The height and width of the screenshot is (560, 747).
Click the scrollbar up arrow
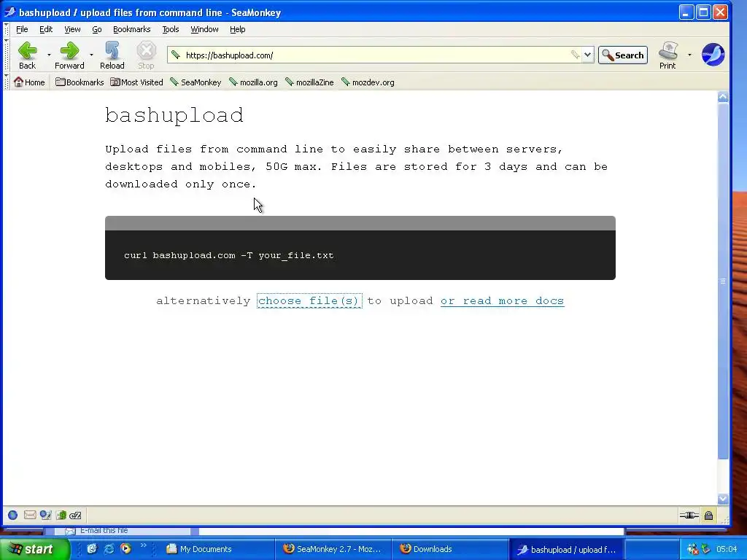click(723, 97)
